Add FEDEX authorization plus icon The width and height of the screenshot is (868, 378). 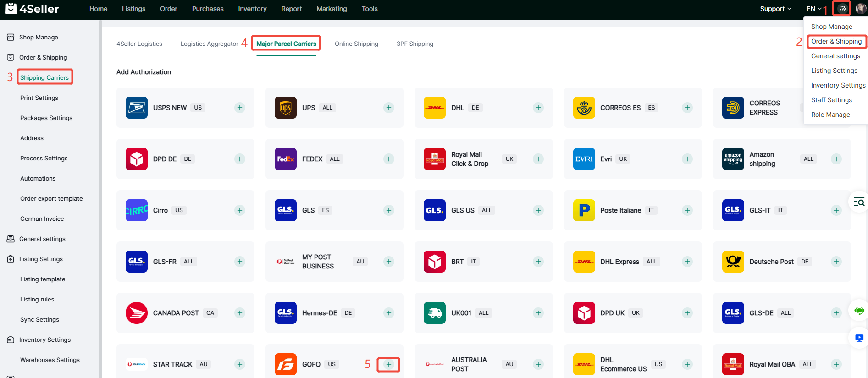click(x=389, y=159)
